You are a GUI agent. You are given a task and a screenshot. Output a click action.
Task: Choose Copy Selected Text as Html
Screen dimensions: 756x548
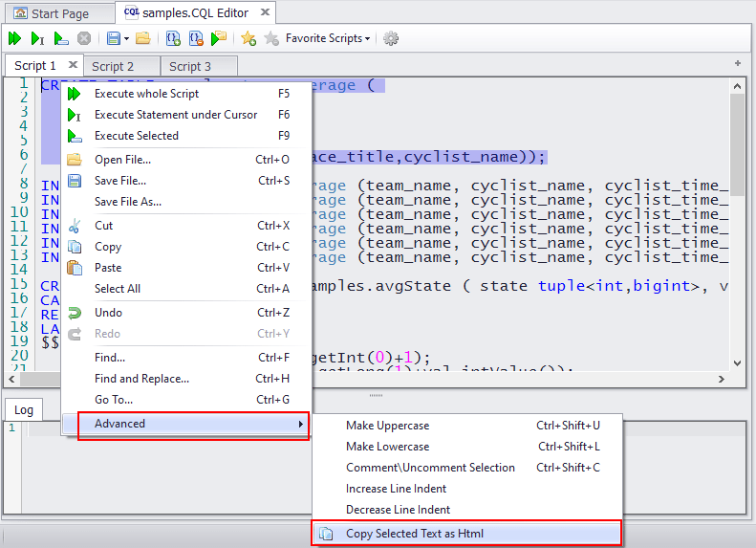(x=467, y=533)
